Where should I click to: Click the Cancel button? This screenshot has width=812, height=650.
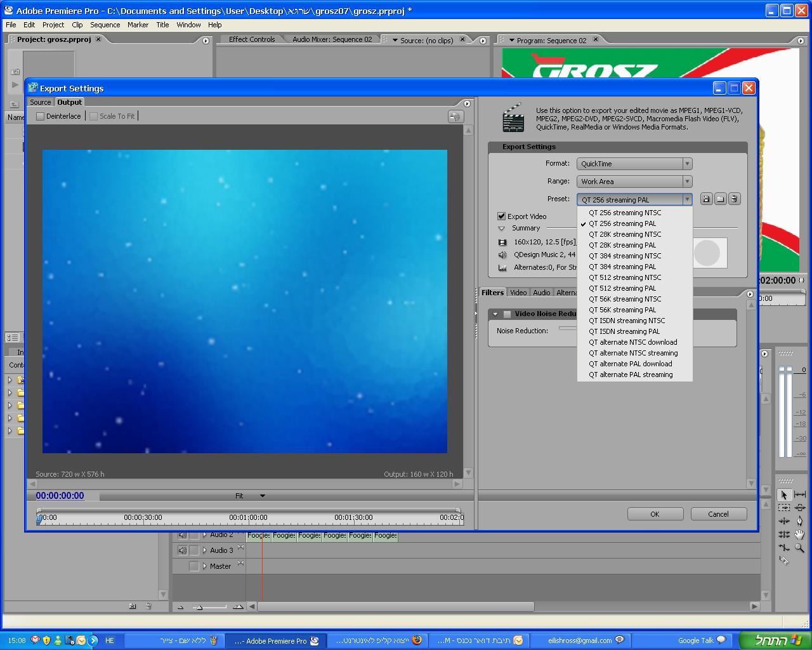[x=719, y=514]
